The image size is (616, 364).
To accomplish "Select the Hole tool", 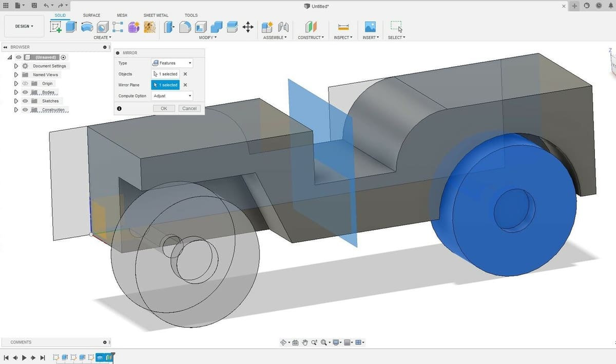I will (x=103, y=27).
